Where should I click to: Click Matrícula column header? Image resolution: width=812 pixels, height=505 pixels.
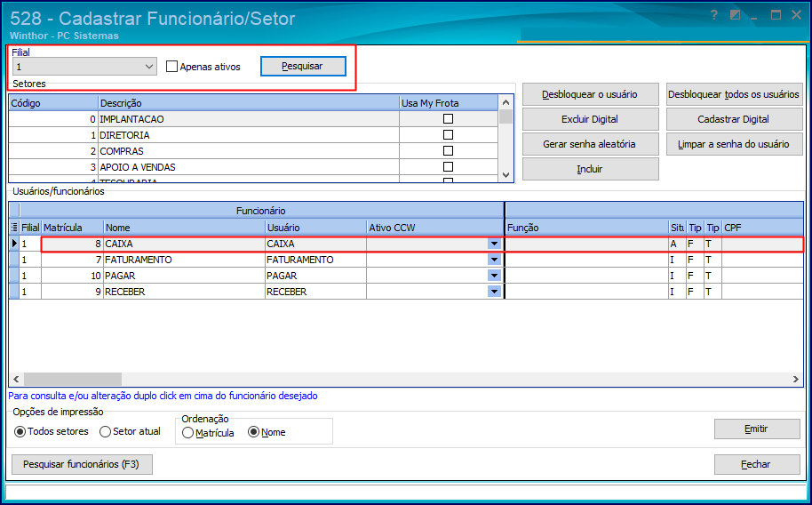[73, 227]
